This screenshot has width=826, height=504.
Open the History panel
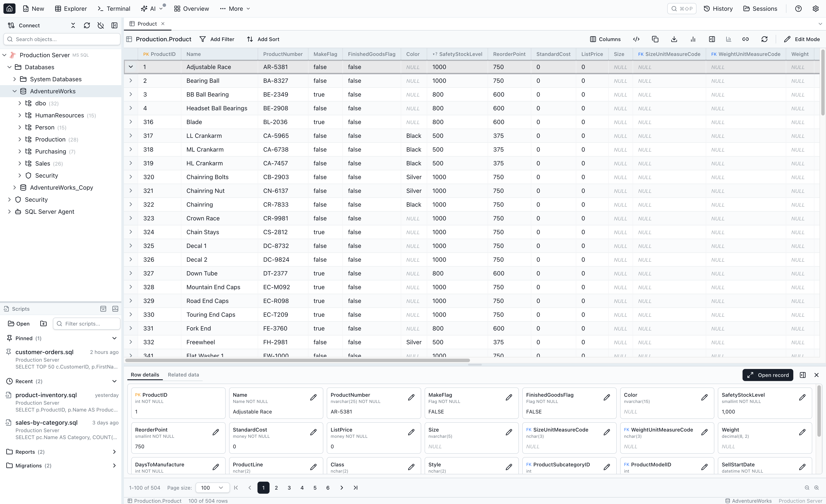(x=718, y=9)
